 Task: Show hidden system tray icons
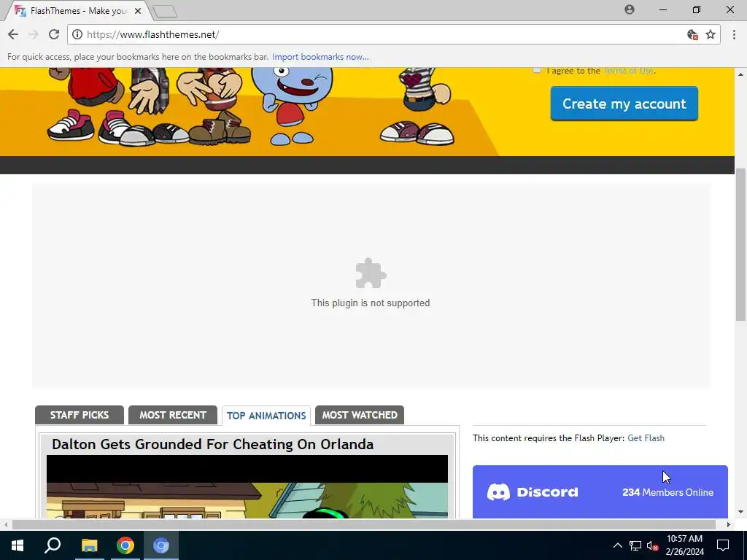tap(617, 545)
